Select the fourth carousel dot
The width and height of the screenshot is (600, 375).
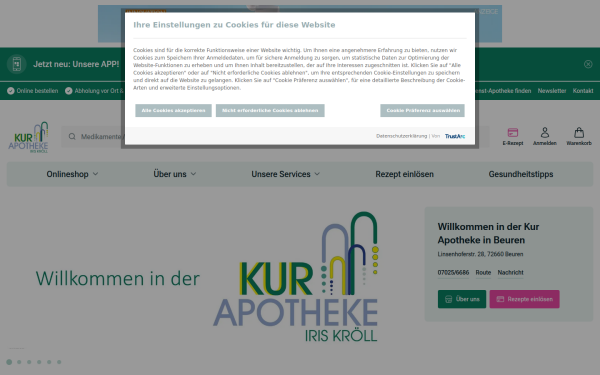tap(39, 362)
